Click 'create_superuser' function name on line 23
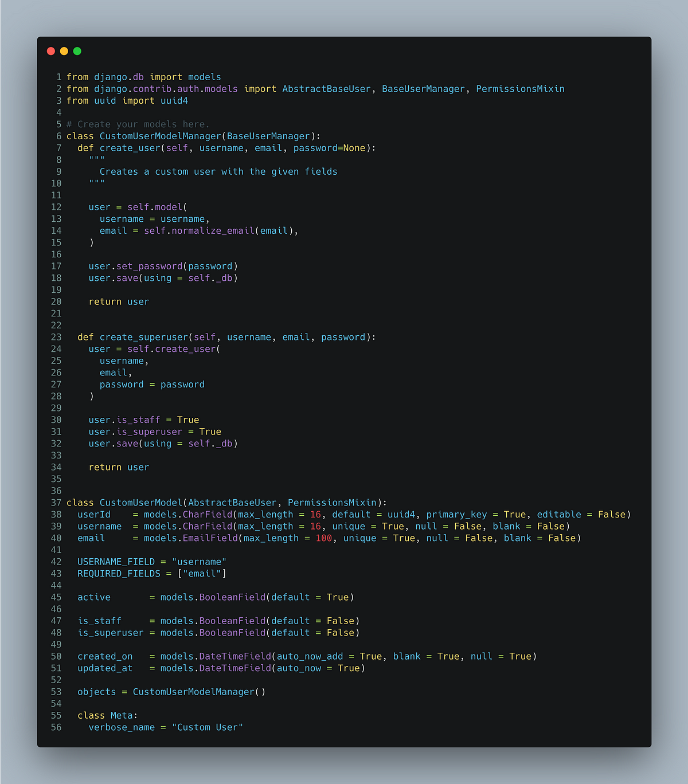This screenshot has width=688, height=784. [144, 338]
